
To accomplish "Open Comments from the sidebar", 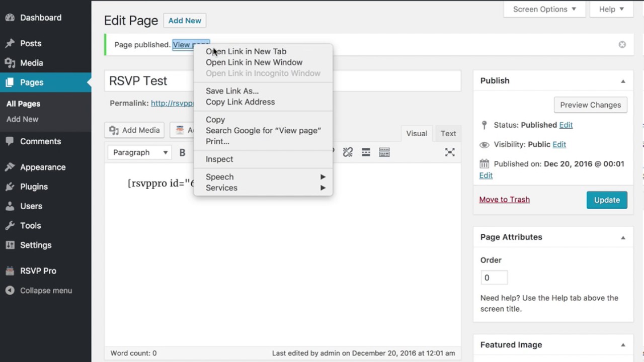I will pyautogui.click(x=40, y=141).
